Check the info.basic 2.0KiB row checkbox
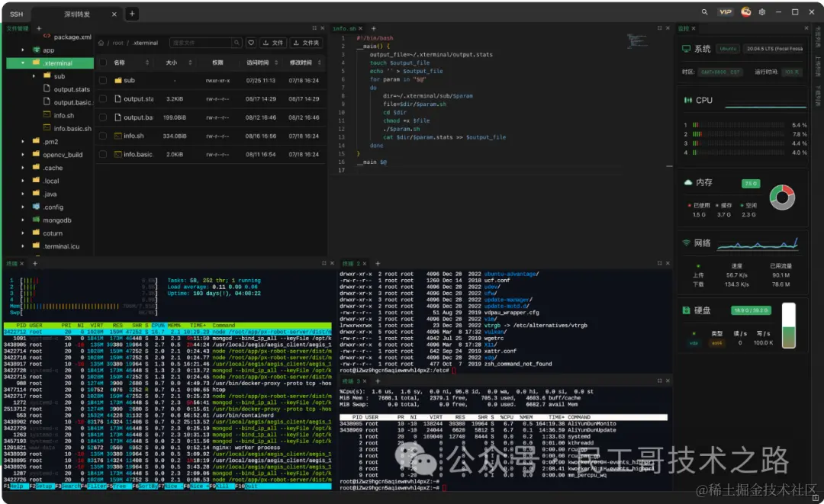This screenshot has width=824, height=504. tap(103, 154)
